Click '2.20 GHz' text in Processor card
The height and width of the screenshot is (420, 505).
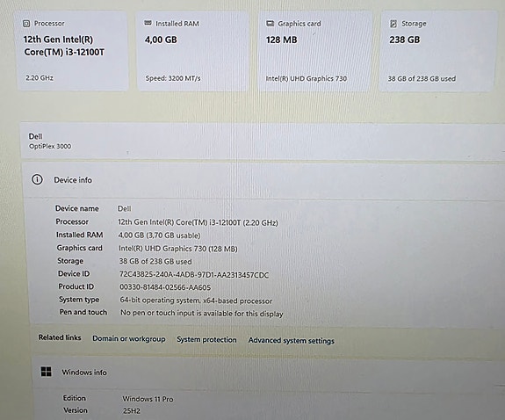click(x=40, y=77)
